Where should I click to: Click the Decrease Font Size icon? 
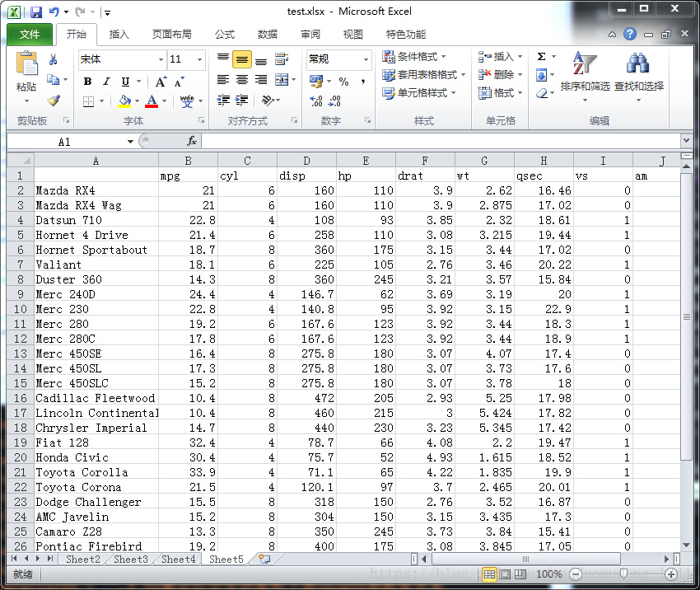coord(179,82)
